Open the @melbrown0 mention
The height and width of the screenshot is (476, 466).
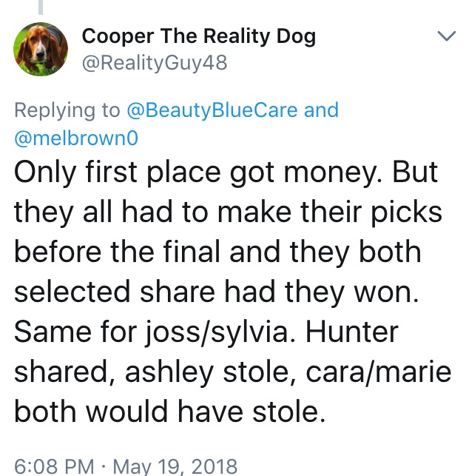click(76, 138)
